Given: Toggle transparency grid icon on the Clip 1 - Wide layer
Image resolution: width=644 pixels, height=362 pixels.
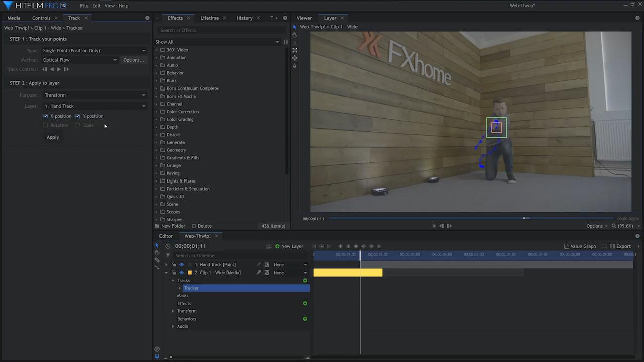Looking at the screenshot, I should pyautogui.click(x=267, y=273).
